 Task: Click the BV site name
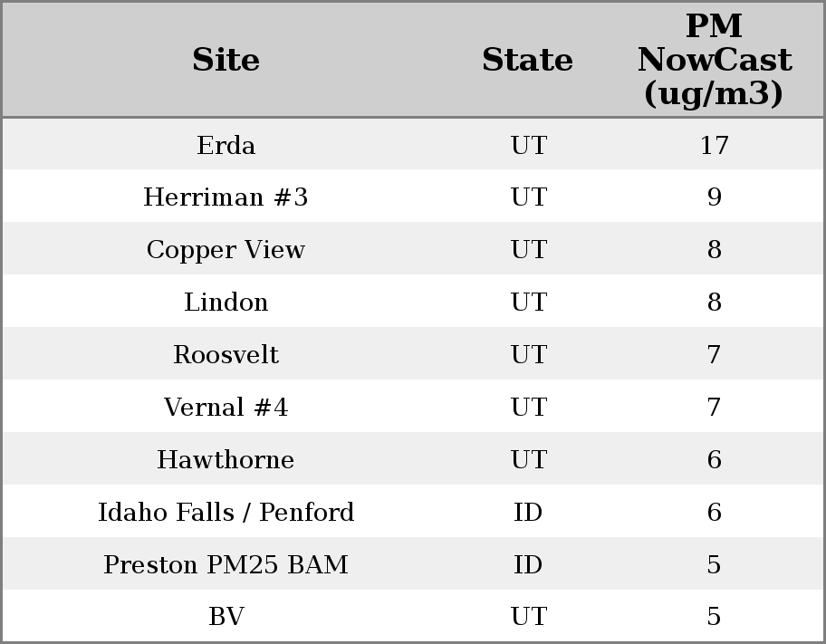[226, 617]
